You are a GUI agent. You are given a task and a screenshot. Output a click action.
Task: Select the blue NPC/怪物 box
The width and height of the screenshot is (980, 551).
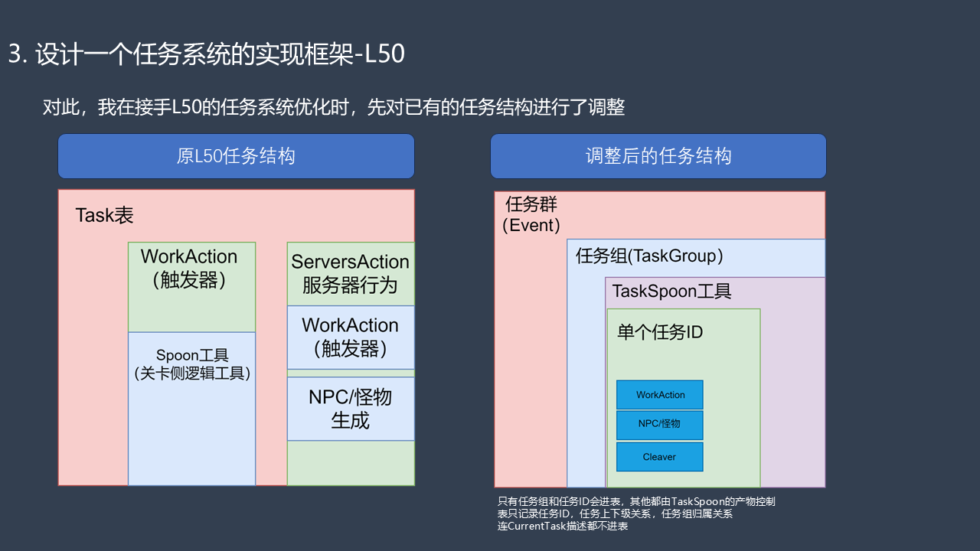[660, 424]
